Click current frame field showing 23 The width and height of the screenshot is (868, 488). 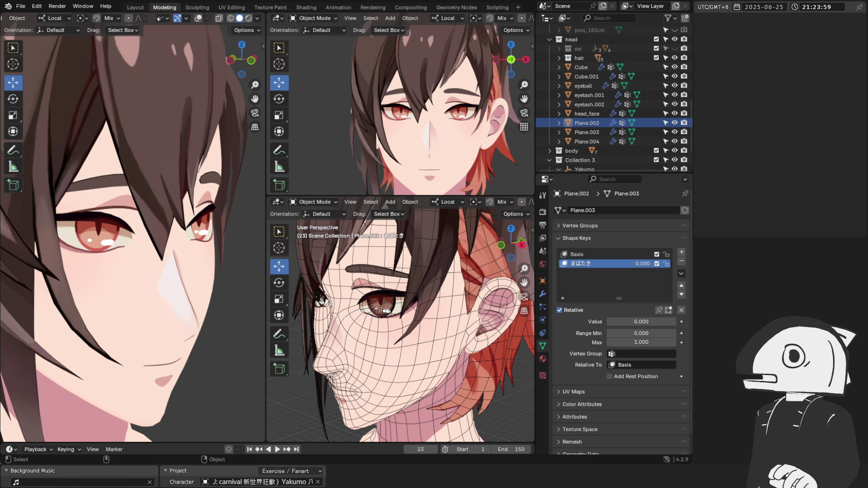pyautogui.click(x=420, y=449)
